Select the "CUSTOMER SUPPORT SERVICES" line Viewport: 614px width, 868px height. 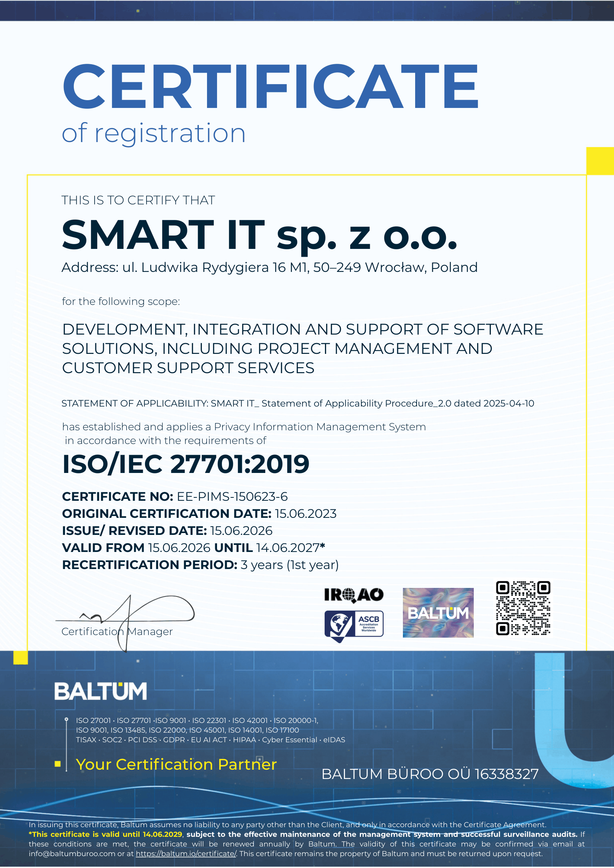point(188,368)
